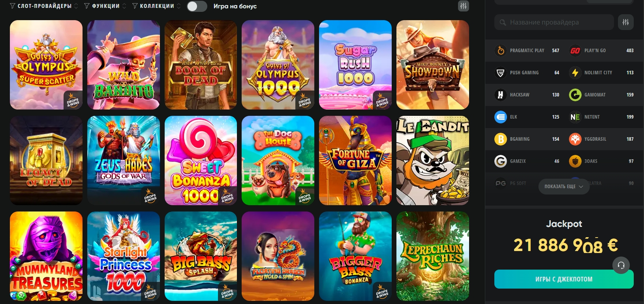Open the 'Функции' filter dropdown
Image resolution: width=644 pixels, height=304 pixels.
tap(105, 6)
